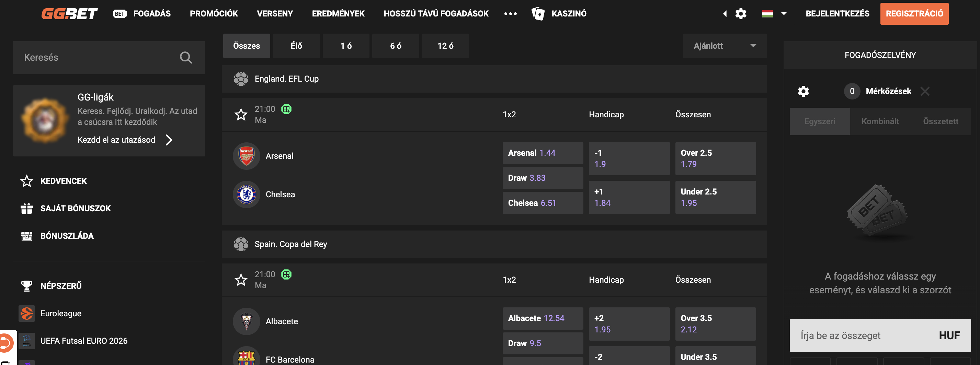Star the Albacete vs Barcelona match
Image resolution: width=980 pixels, height=365 pixels.
pyautogui.click(x=241, y=280)
